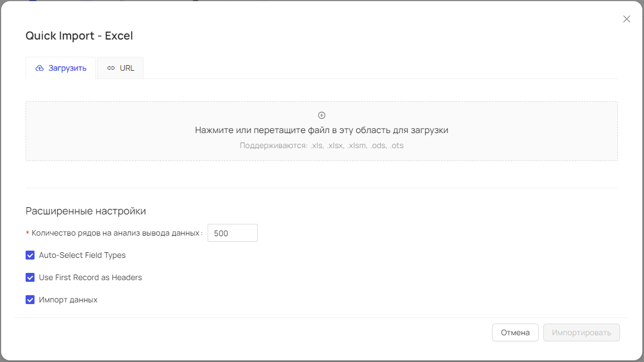This screenshot has height=362, width=644.
Task: Click the Auto-Select Field Types label text
Action: click(x=82, y=255)
